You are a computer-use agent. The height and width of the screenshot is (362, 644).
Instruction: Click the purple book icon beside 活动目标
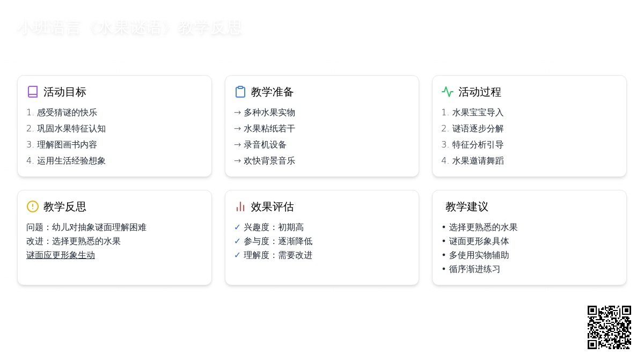(33, 92)
